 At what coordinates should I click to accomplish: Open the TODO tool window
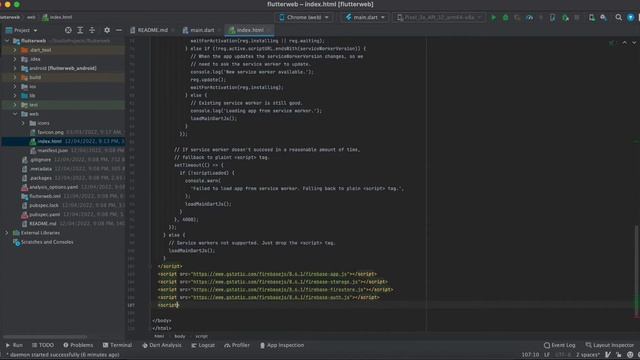43,345
